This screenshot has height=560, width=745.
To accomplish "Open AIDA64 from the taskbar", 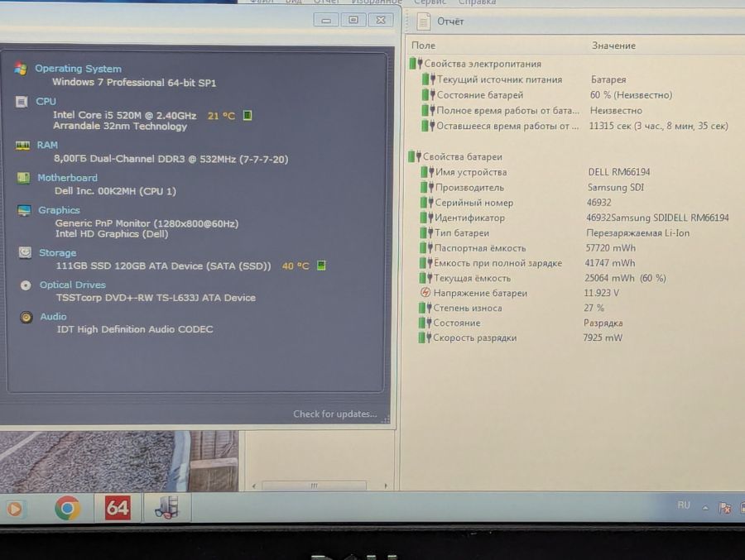I will pyautogui.click(x=118, y=508).
